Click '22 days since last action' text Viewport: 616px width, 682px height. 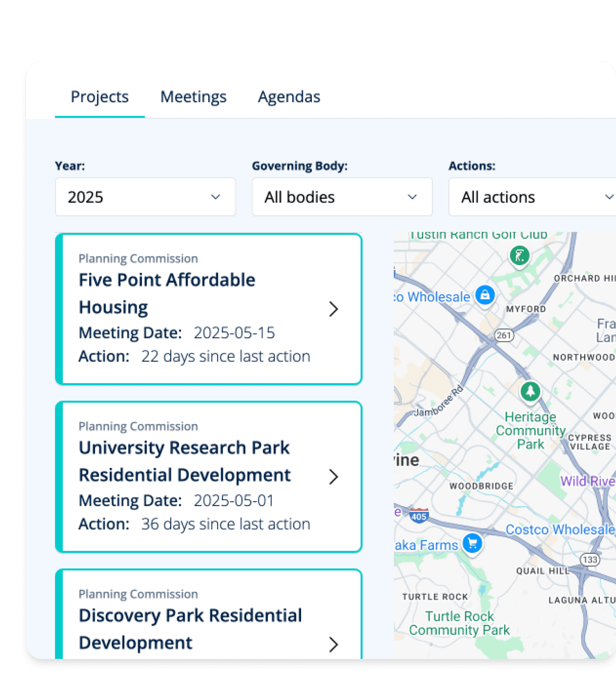(226, 356)
